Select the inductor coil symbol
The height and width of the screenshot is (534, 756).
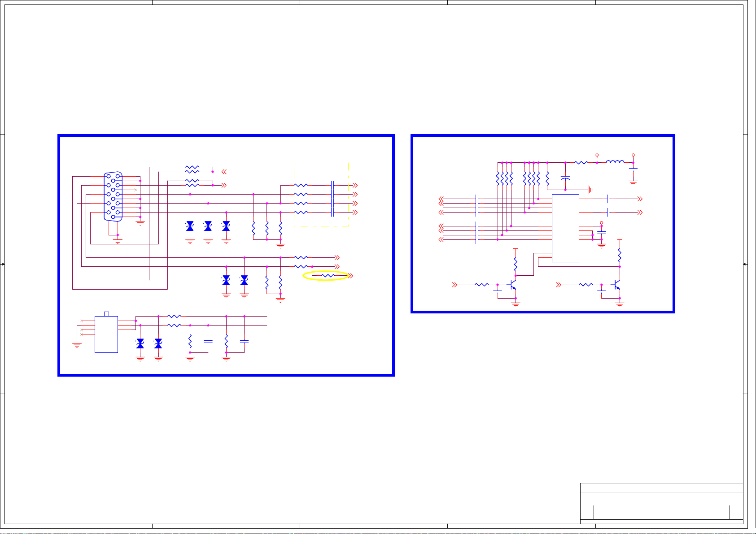[x=615, y=162]
